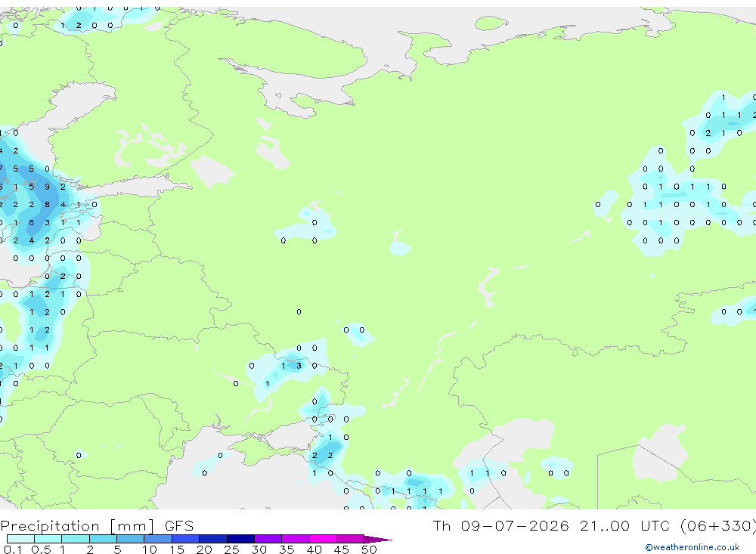Pick the 35–40 mm purple legend swatch
Screen dimensions: 756x554
(x=296, y=539)
